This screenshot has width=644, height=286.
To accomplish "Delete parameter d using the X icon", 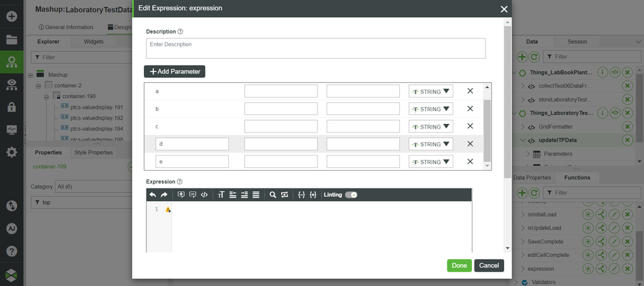I will [x=470, y=144].
